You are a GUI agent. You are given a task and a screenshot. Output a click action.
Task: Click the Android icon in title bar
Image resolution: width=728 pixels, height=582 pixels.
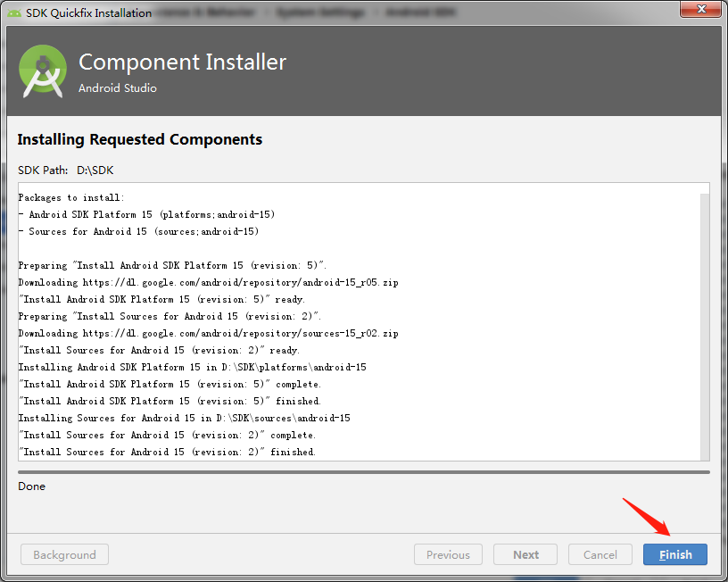(x=14, y=13)
